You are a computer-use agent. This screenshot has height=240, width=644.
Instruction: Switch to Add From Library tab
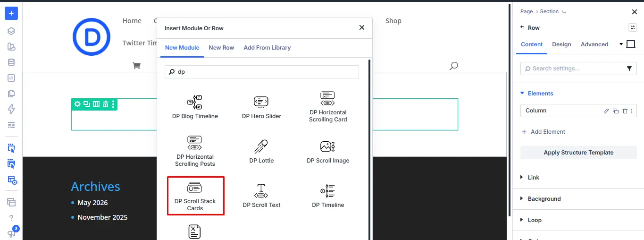[267, 48]
